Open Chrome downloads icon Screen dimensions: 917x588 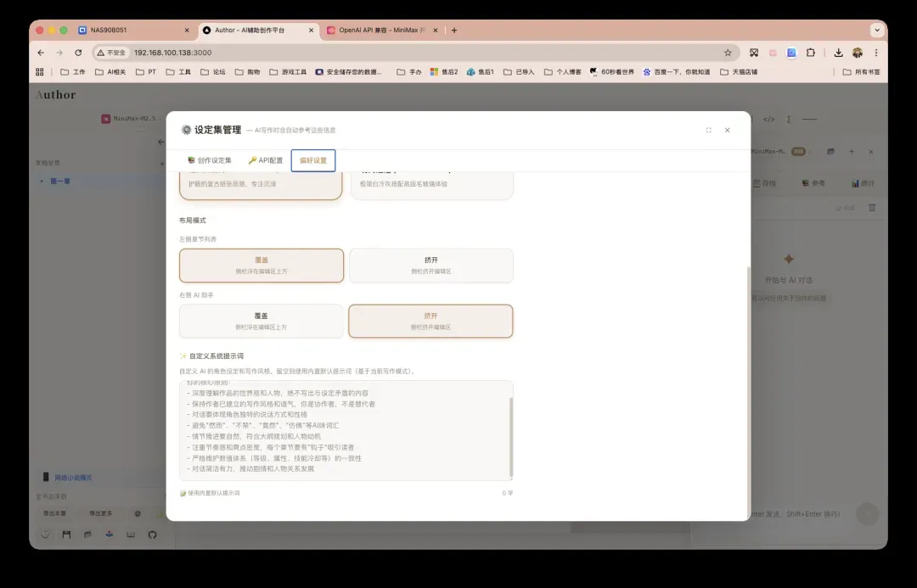point(838,53)
